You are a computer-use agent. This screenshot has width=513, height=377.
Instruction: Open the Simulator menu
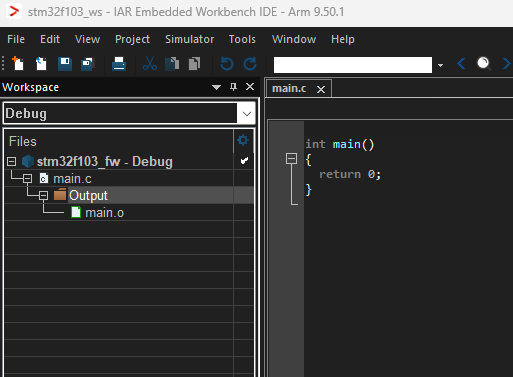[x=190, y=39]
